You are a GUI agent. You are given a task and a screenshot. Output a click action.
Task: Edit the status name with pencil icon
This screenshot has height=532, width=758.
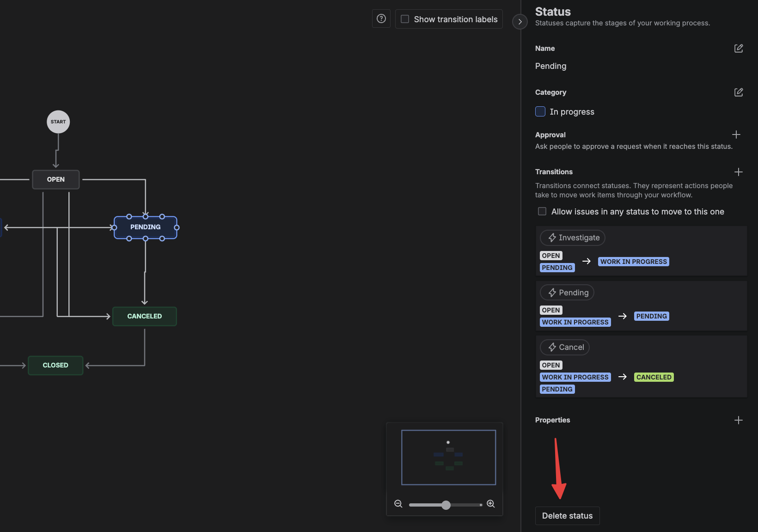point(739,49)
